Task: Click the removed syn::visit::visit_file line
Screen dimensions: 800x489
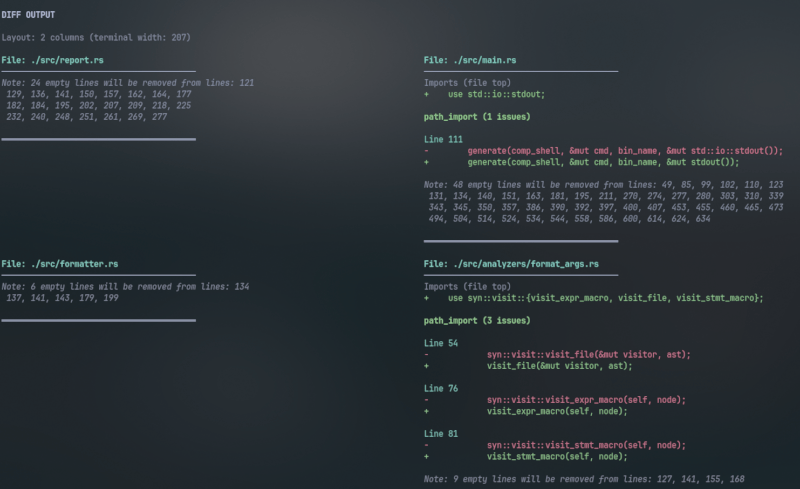Action: point(588,354)
